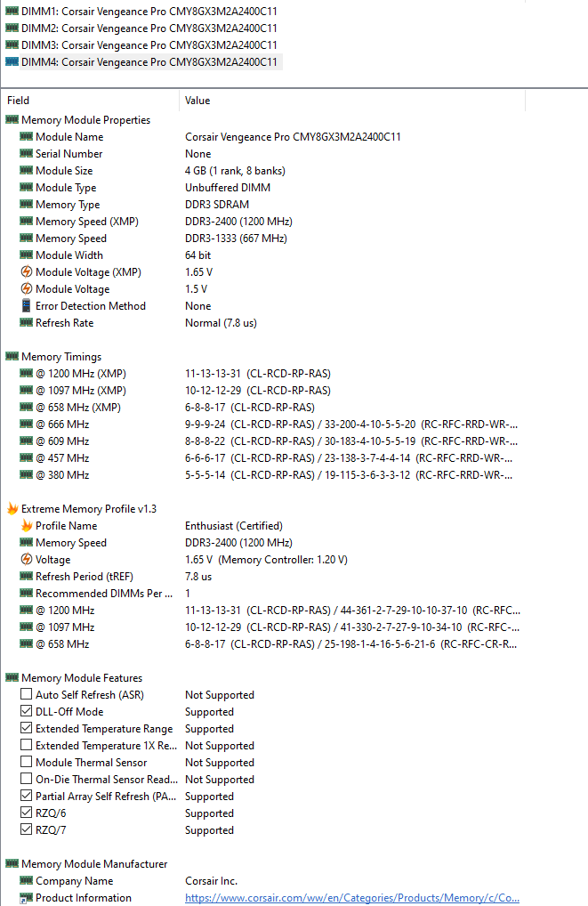The height and width of the screenshot is (906, 588).
Task: Toggle the Auto Self Refresh (ASR) checkbox
Action: [26, 694]
